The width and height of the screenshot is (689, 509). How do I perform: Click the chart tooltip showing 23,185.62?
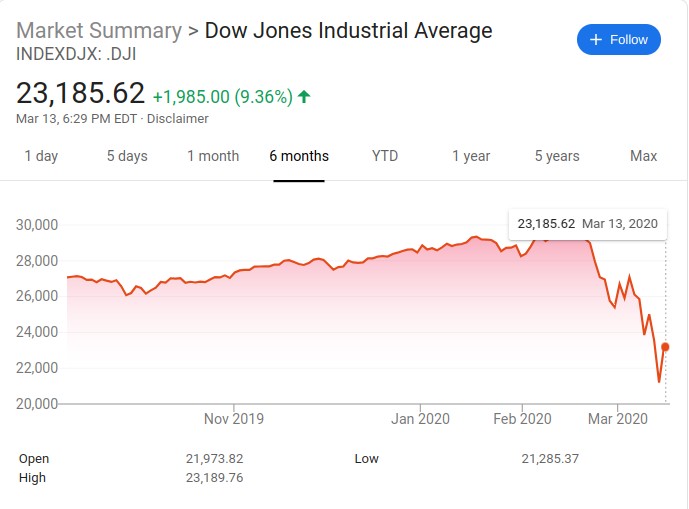click(x=588, y=223)
